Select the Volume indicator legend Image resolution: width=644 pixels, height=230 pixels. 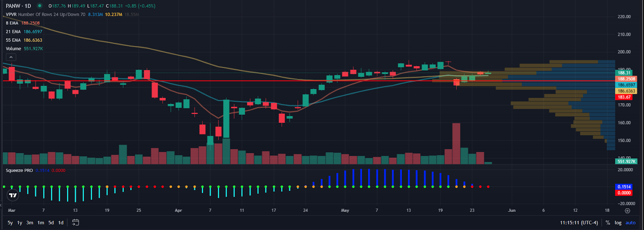(x=13, y=48)
